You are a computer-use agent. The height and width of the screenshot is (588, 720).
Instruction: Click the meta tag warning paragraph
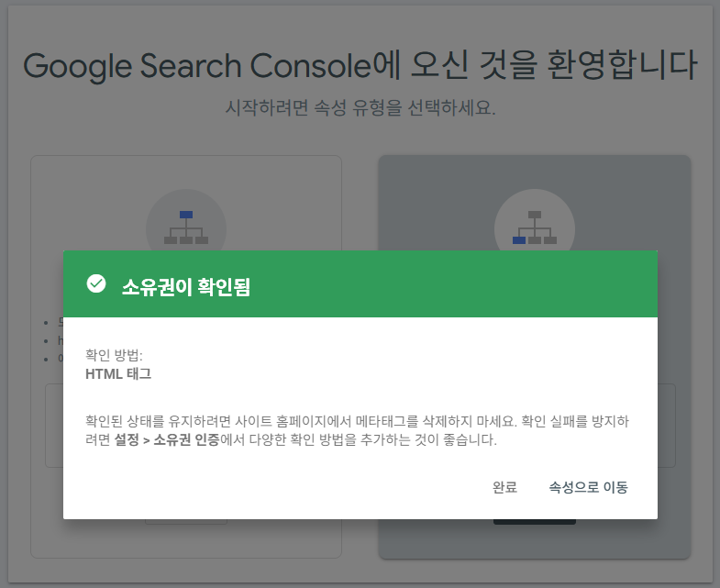[356, 430]
